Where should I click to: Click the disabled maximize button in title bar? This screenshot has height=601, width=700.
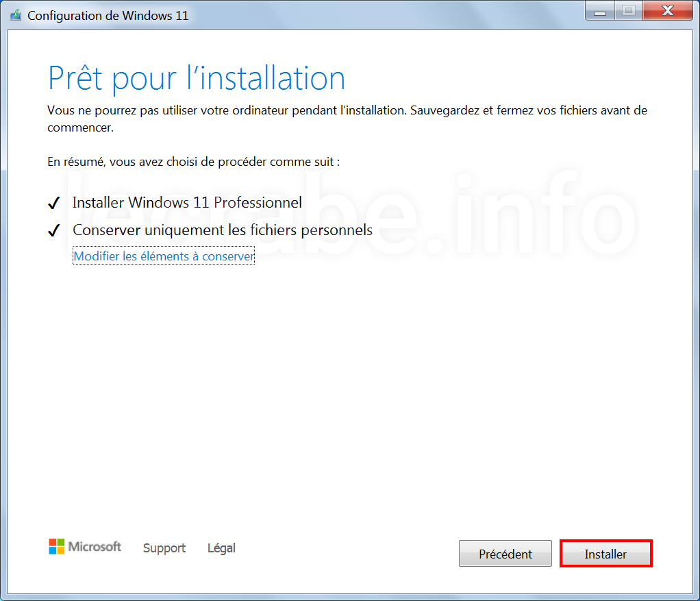629,10
